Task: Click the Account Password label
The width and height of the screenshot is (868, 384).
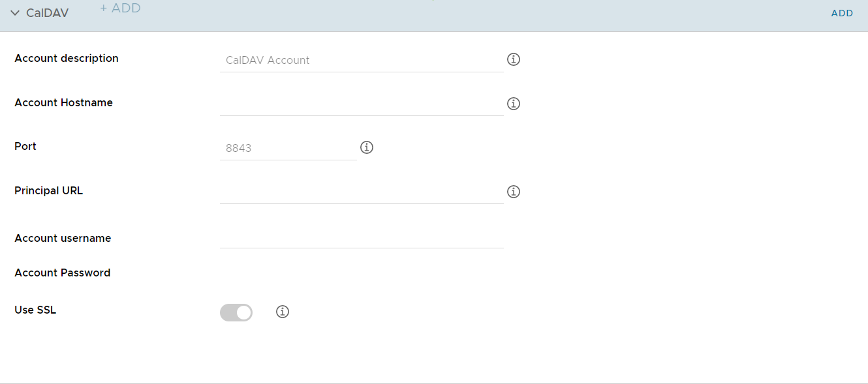Action: click(x=63, y=273)
